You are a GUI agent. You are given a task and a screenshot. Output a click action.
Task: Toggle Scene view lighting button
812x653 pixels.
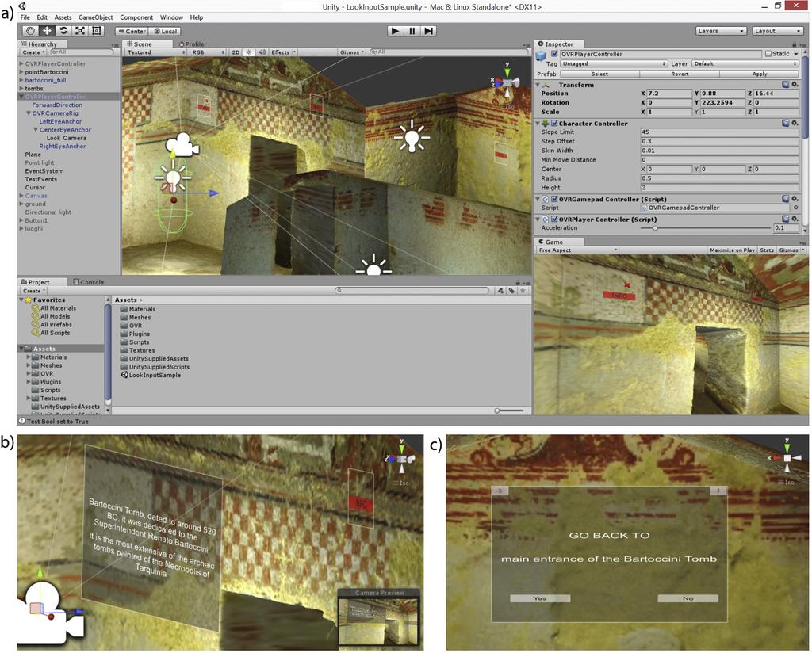pyautogui.click(x=248, y=52)
